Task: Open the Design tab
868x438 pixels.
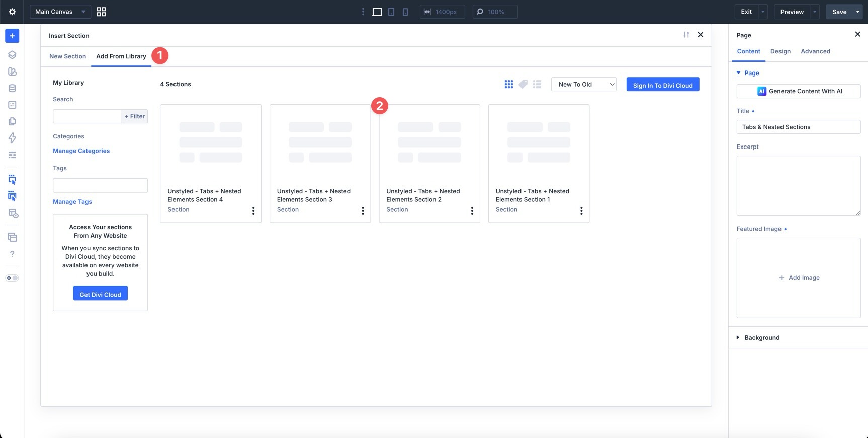Action: (x=780, y=51)
